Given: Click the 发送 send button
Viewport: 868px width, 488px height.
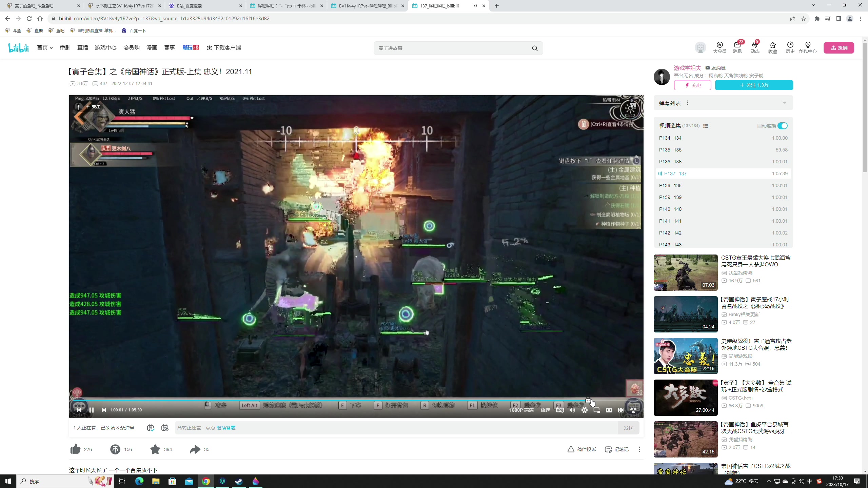Looking at the screenshot, I should pyautogui.click(x=629, y=428).
